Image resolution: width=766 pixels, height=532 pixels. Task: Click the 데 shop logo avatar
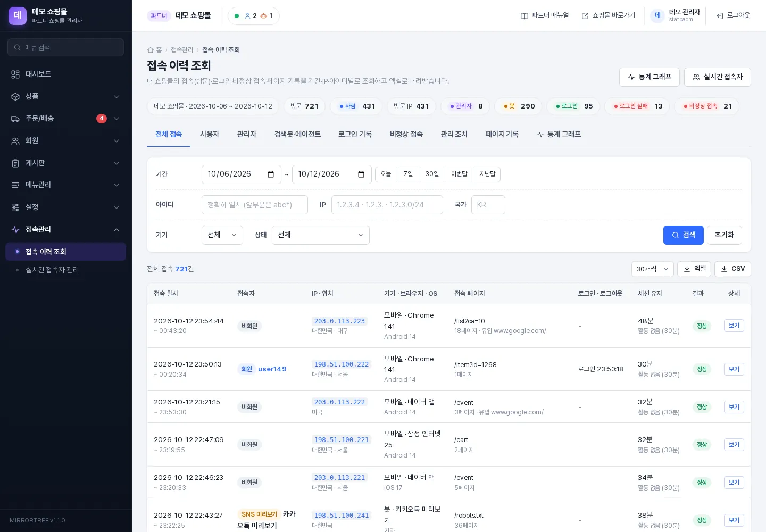pos(18,16)
